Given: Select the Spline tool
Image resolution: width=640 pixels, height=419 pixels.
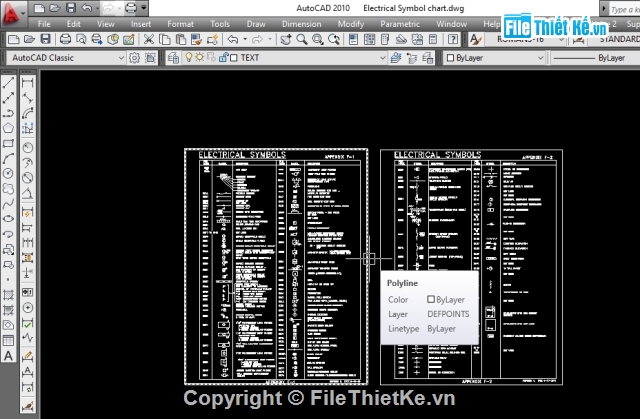Looking at the screenshot, I should (x=8, y=204).
